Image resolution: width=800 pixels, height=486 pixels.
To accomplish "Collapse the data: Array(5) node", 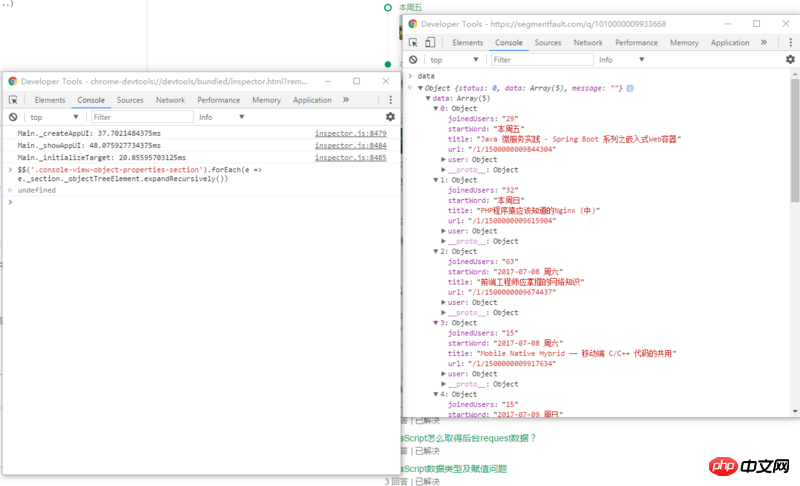I will (428, 98).
